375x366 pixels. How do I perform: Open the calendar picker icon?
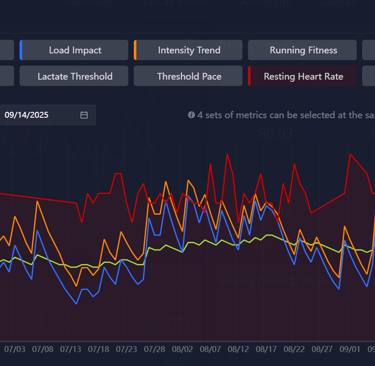84,115
